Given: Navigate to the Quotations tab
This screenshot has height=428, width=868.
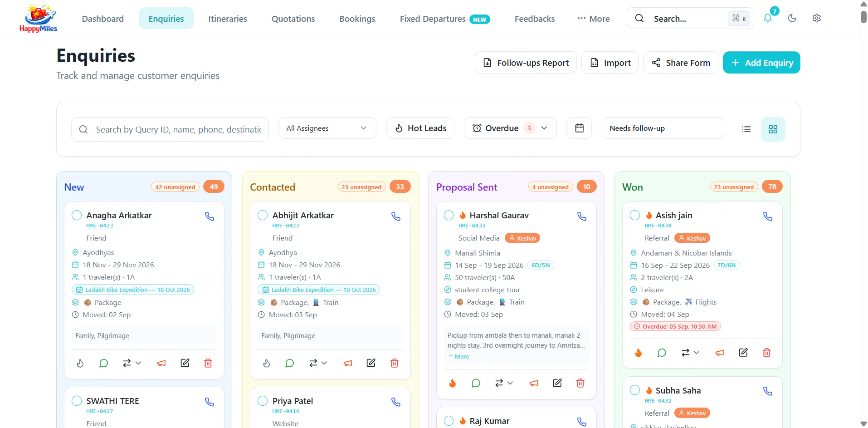Looking at the screenshot, I should 293,19.
